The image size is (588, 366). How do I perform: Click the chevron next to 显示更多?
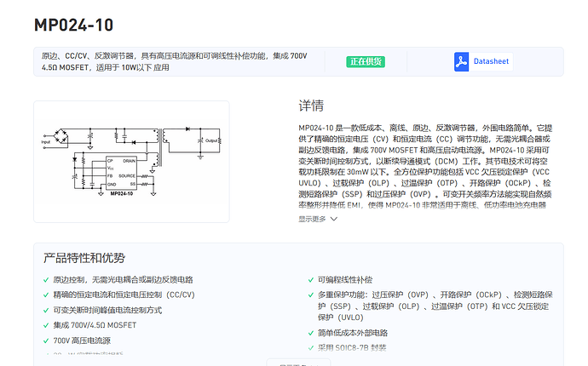(334, 219)
